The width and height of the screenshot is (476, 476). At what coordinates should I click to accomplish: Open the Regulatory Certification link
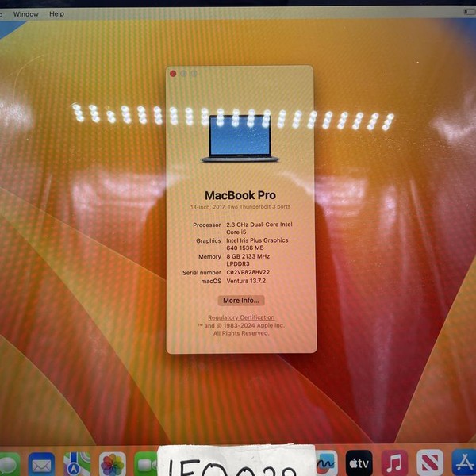(x=241, y=317)
